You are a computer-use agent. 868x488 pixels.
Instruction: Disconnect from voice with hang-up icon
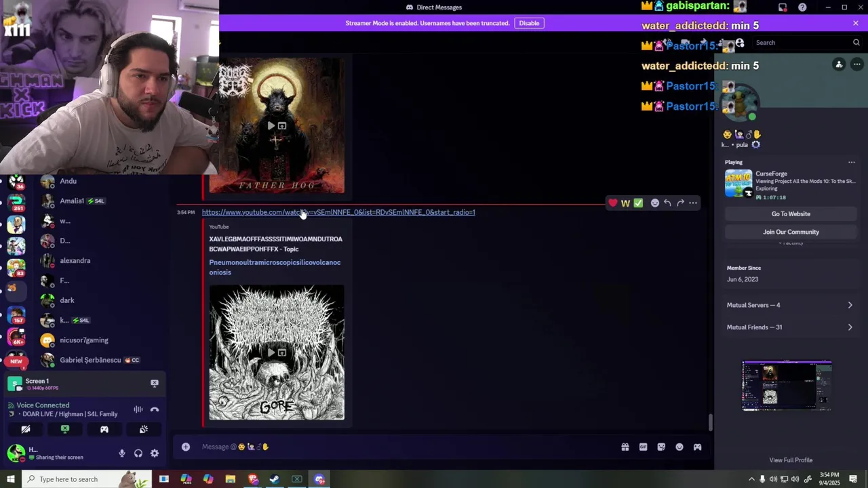(155, 409)
